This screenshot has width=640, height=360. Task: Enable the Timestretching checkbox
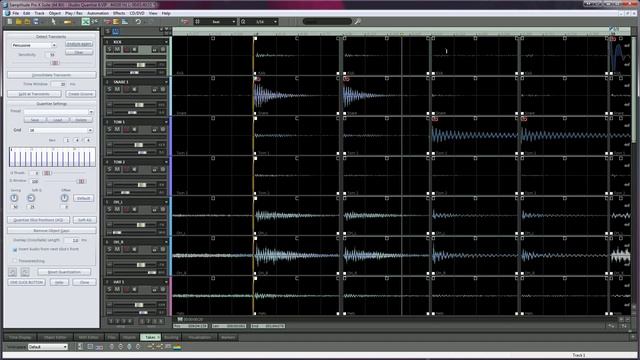[15, 260]
